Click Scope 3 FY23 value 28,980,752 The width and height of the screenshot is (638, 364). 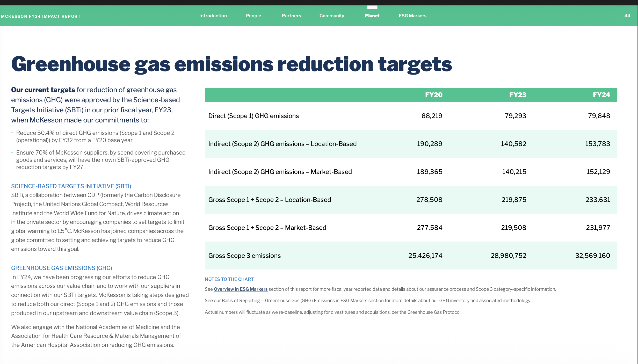pyautogui.click(x=509, y=256)
